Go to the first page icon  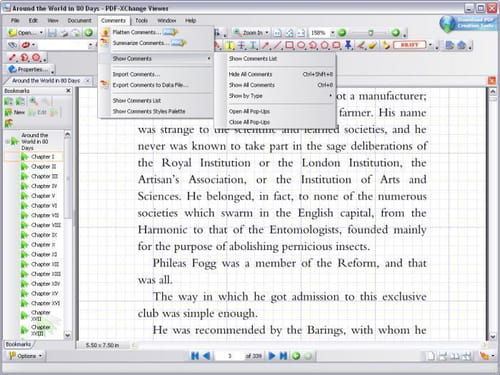[195, 356]
